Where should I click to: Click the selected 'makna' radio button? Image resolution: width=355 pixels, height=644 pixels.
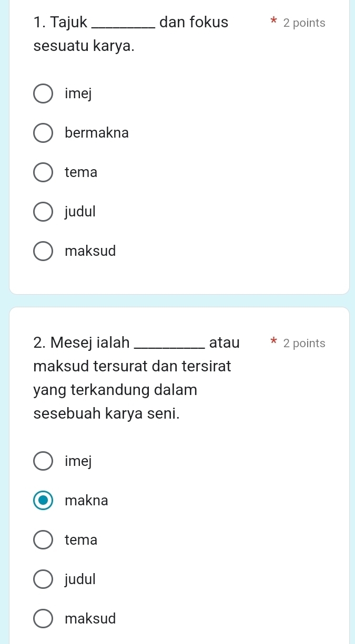(x=43, y=501)
